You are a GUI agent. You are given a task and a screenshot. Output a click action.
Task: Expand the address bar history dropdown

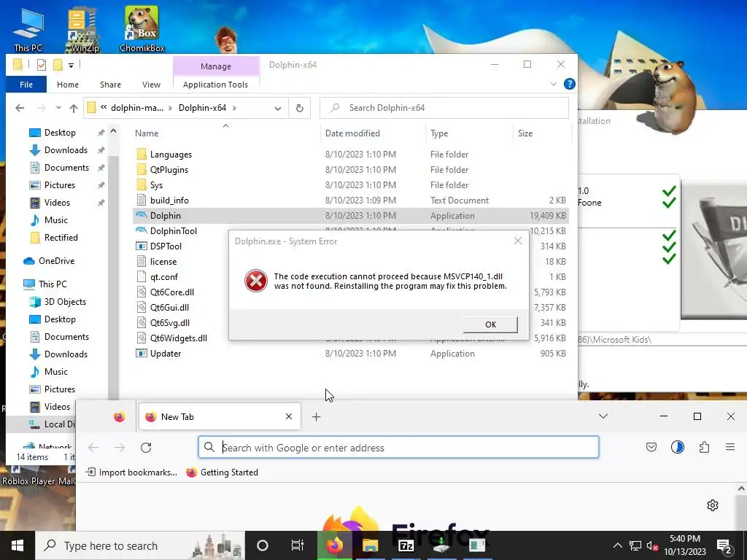[x=278, y=108]
